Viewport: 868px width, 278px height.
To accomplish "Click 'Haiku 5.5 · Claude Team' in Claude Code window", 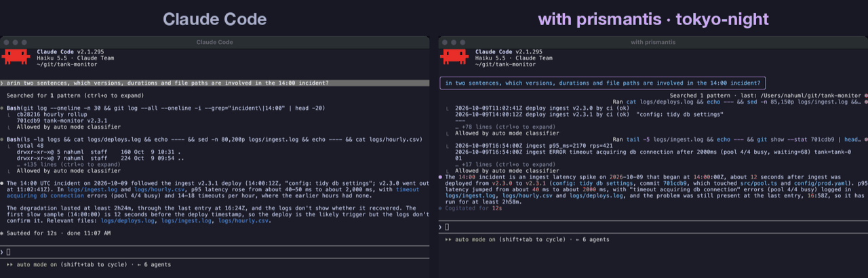I will [75, 58].
